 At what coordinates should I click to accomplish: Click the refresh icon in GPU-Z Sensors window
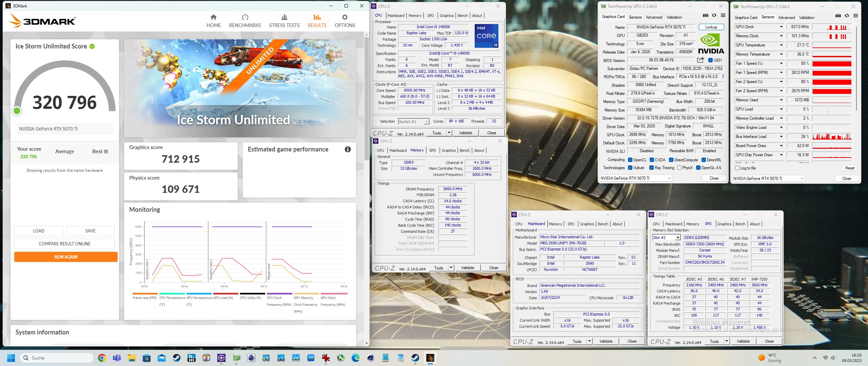(847, 16)
